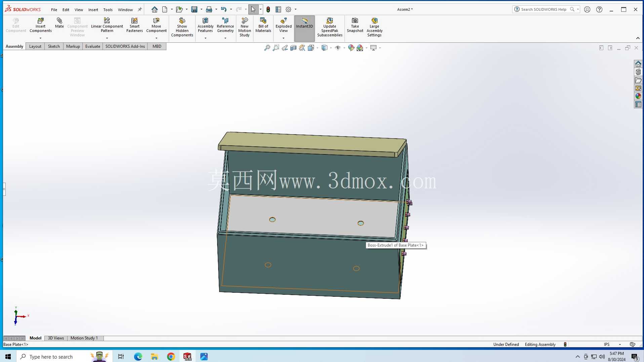Pin the menu bar with pushpin

(140, 9)
